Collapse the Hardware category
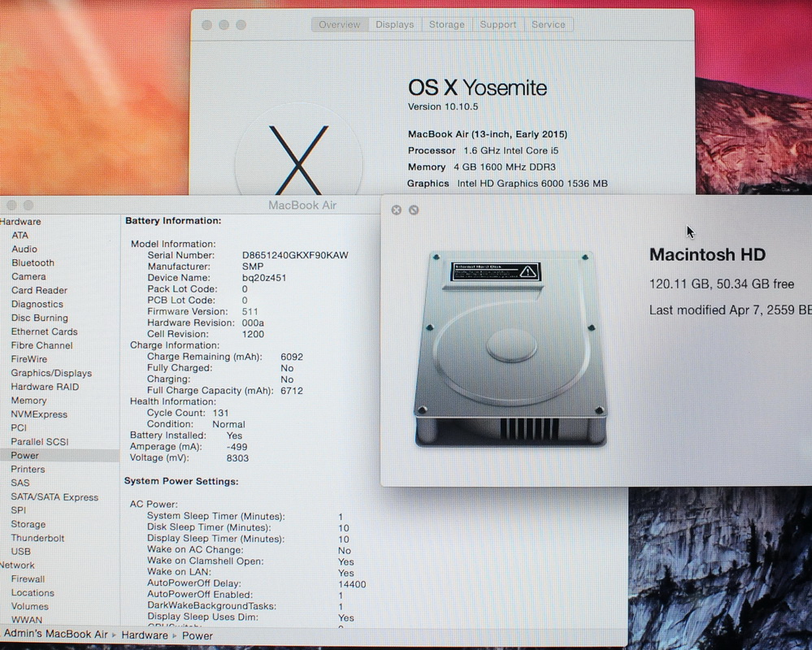Image resolution: width=812 pixels, height=650 pixels. click(x=20, y=222)
